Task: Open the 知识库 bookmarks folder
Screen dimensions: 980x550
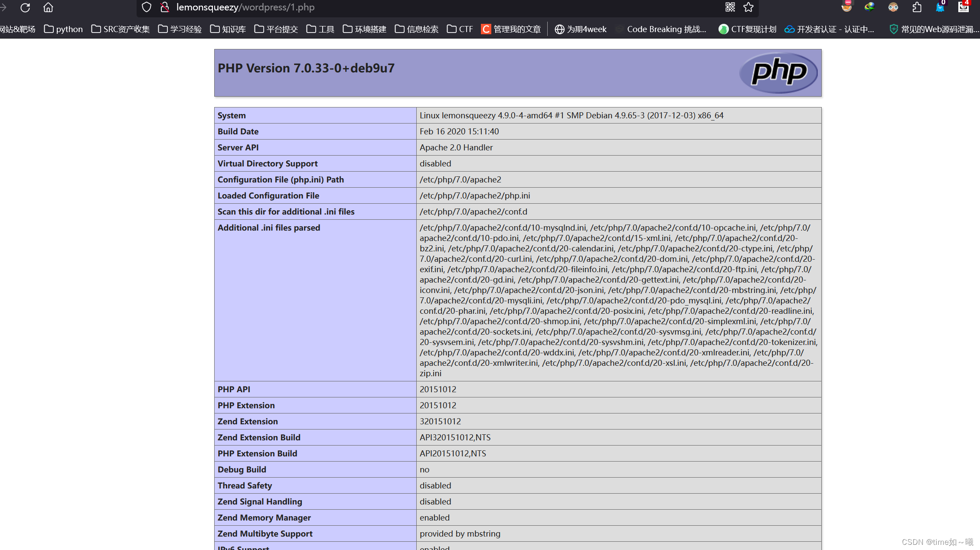Action: pyautogui.click(x=228, y=29)
